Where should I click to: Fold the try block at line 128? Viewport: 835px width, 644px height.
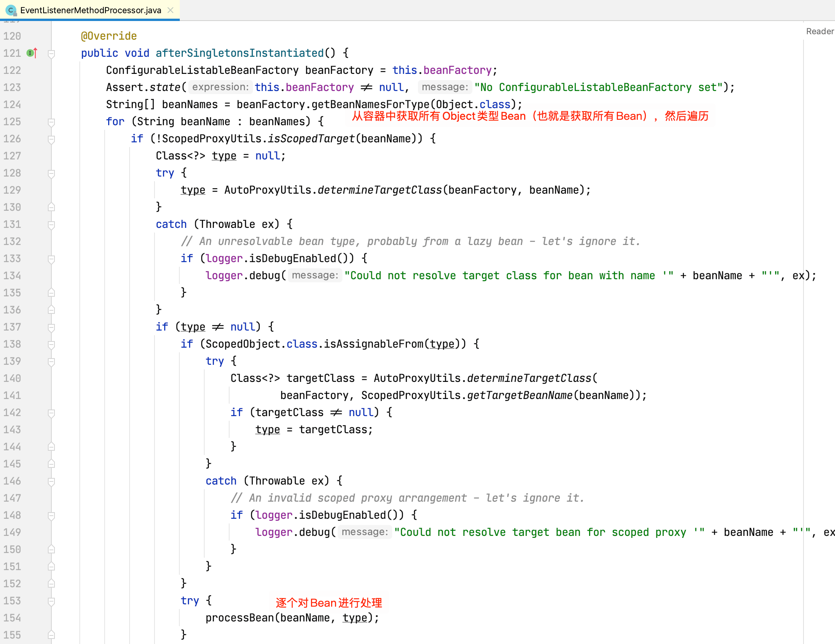pyautogui.click(x=51, y=173)
